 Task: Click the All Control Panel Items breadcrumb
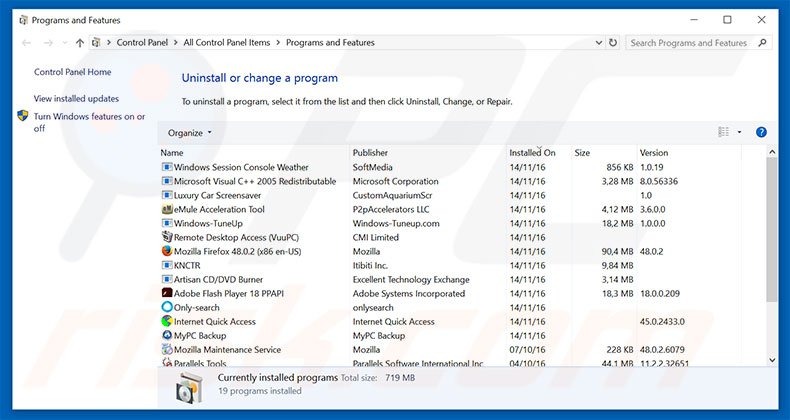[x=227, y=43]
